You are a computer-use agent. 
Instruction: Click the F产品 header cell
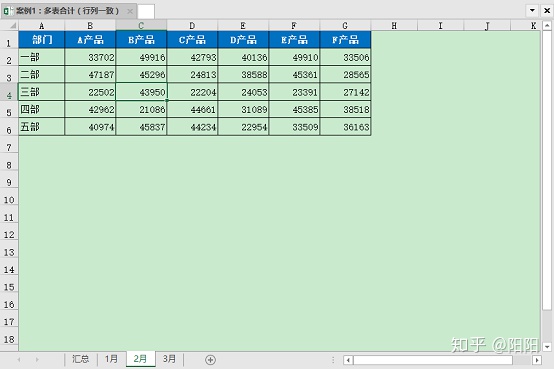(345, 40)
